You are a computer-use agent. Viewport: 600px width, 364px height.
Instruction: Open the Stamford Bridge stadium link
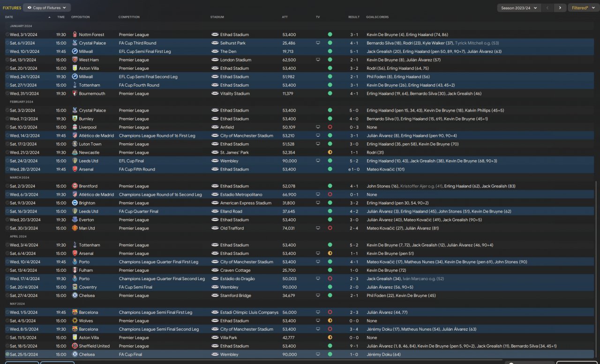(x=236, y=296)
